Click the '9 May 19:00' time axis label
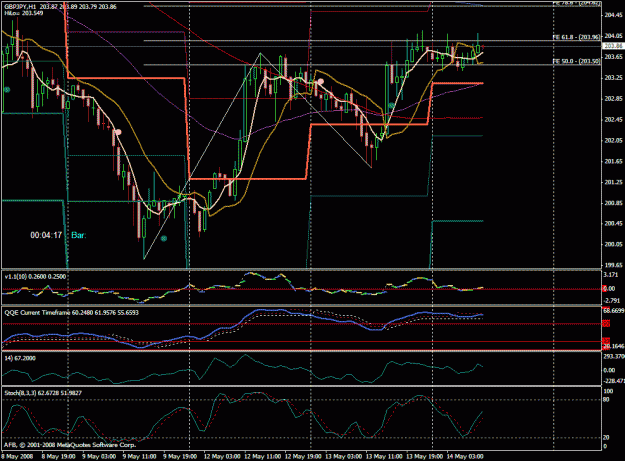The image size is (625, 461). click(180, 456)
